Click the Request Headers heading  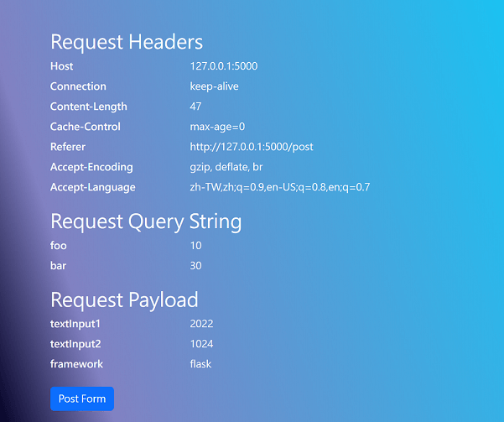pyautogui.click(x=127, y=42)
